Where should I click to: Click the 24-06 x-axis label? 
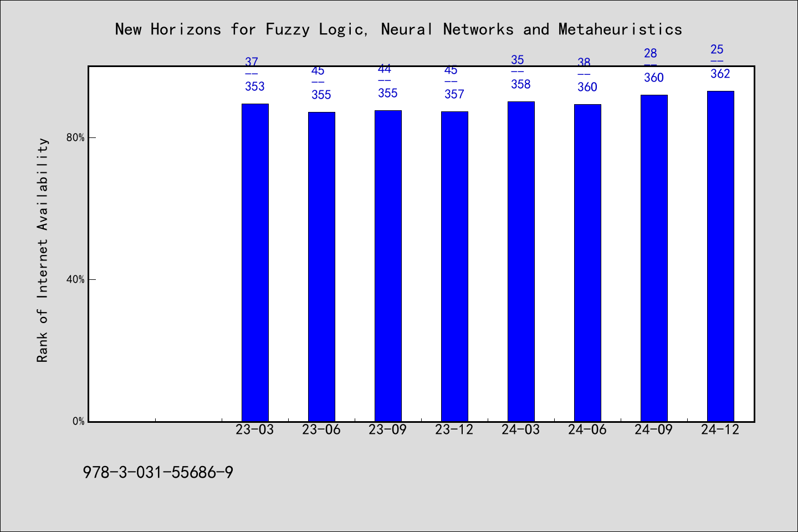587,429
